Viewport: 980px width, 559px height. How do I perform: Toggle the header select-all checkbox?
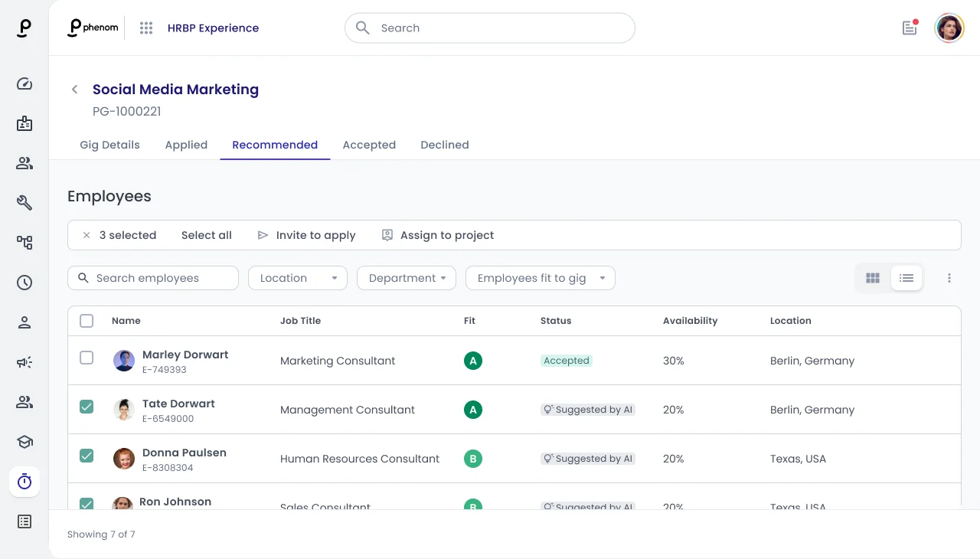click(x=87, y=321)
